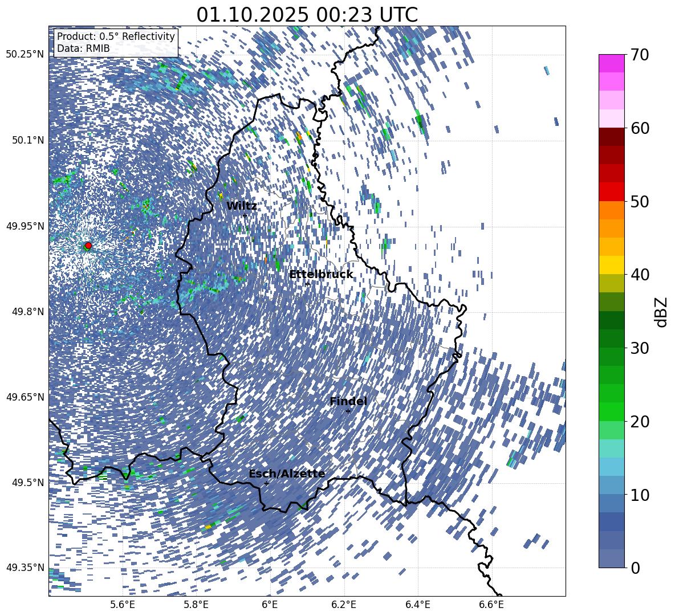Click the bright magenta 70 dBZ colorbar band
Viewport: 675px width, 616px height.
click(611, 64)
